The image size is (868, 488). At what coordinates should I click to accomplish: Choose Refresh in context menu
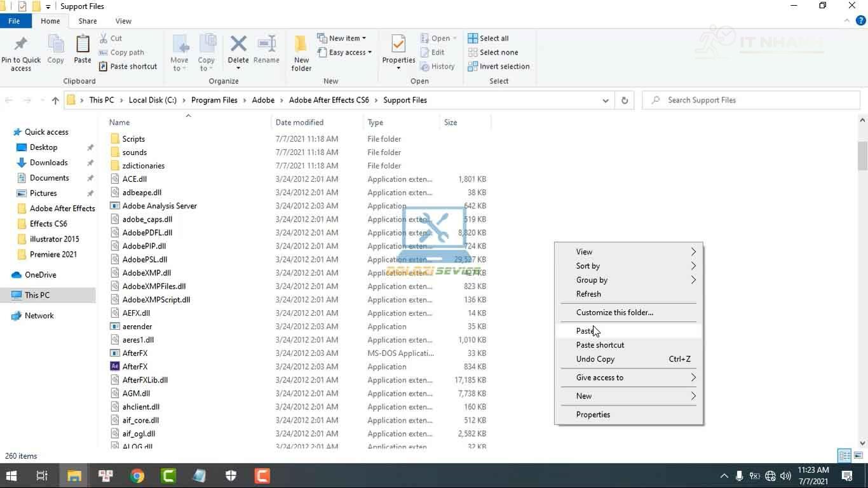tap(629, 294)
